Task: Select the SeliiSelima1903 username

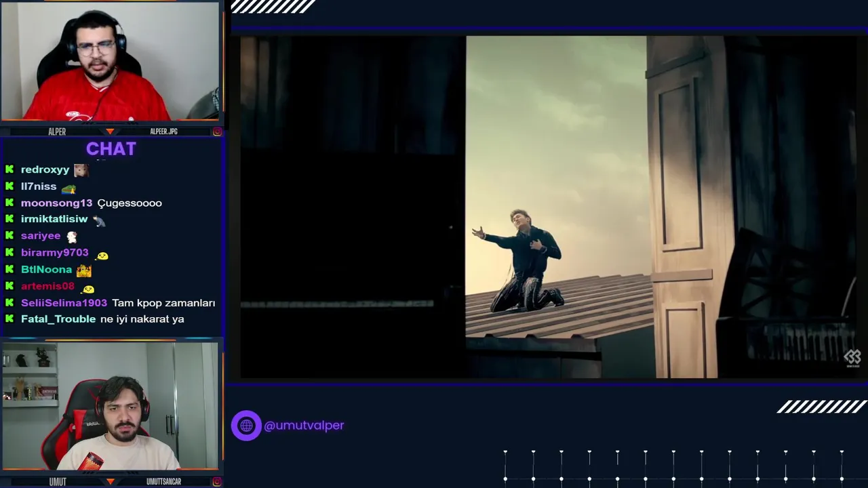Action: 64,303
